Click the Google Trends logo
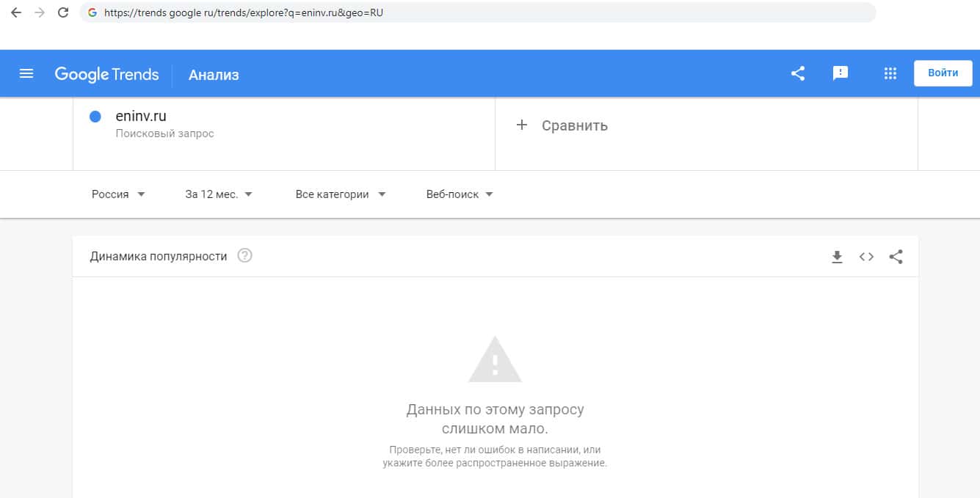This screenshot has width=980, height=498. pos(106,74)
